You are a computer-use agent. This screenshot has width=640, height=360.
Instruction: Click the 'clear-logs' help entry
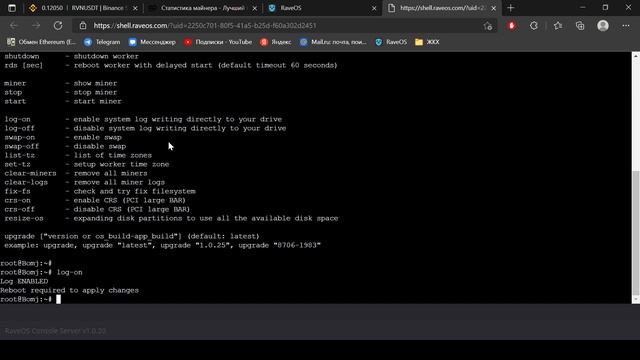(26, 182)
